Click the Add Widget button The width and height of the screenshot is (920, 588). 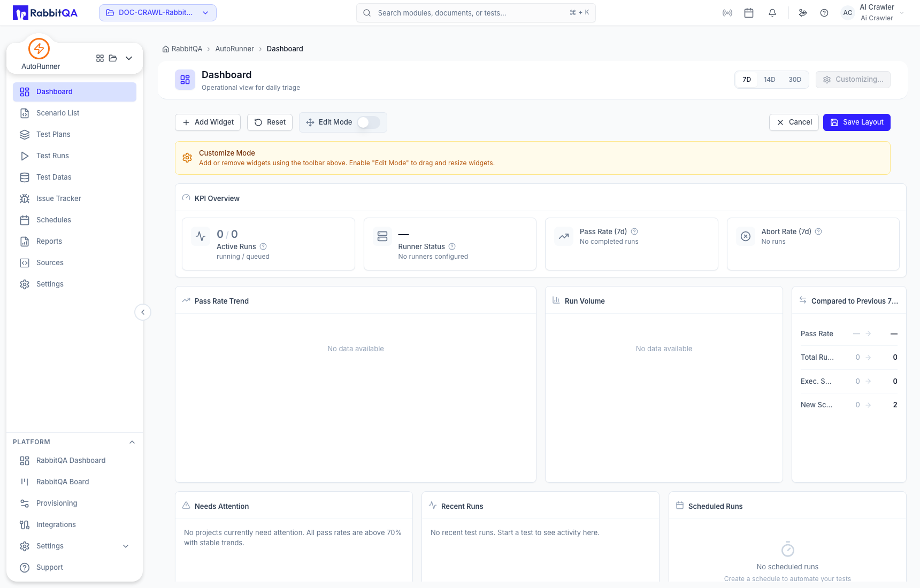pos(208,122)
